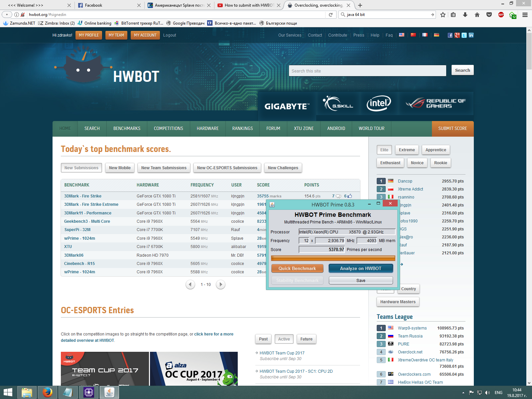Switch to New OC-ESPORTS Submissions tab
The height and width of the screenshot is (399, 532).
coord(227,168)
